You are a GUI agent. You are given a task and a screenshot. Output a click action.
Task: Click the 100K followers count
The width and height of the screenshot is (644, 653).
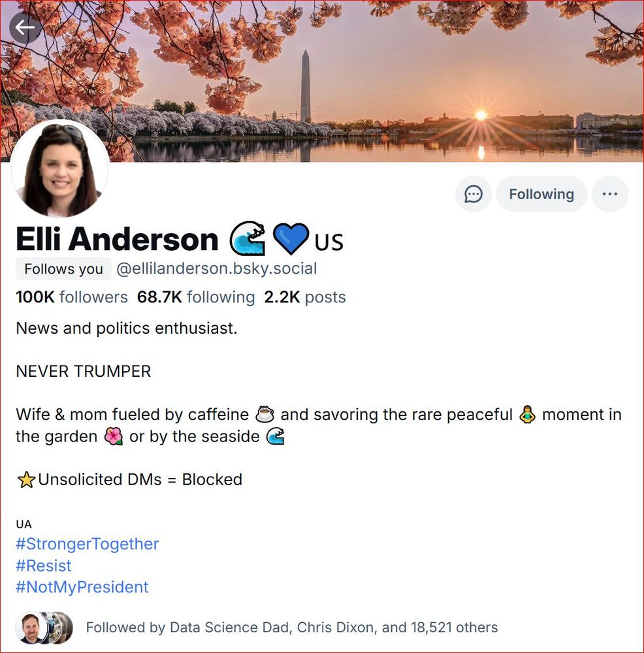pos(72,297)
